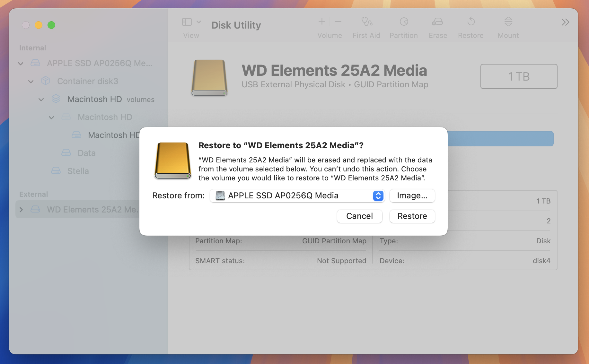The width and height of the screenshot is (589, 364).
Task: Click the Macintosh HD layered volumes icon
Action: 56,99
